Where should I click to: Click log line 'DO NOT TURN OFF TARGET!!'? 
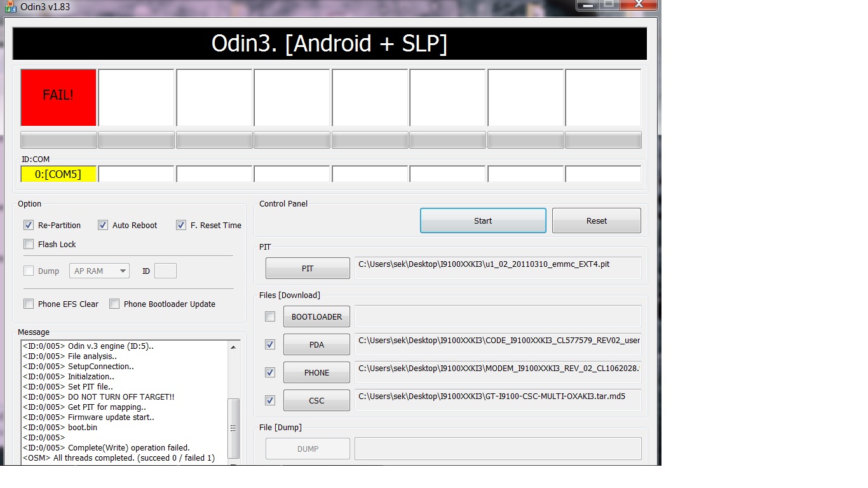(121, 396)
